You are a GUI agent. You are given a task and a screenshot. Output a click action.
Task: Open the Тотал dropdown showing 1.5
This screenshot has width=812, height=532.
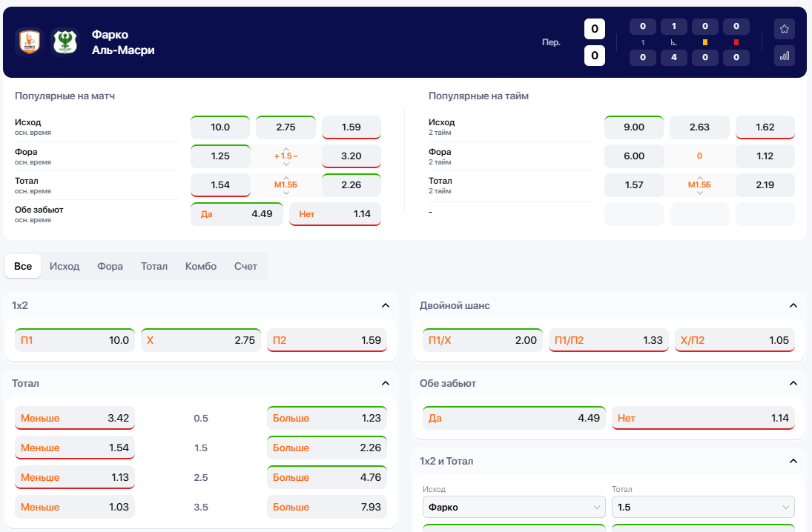point(702,508)
